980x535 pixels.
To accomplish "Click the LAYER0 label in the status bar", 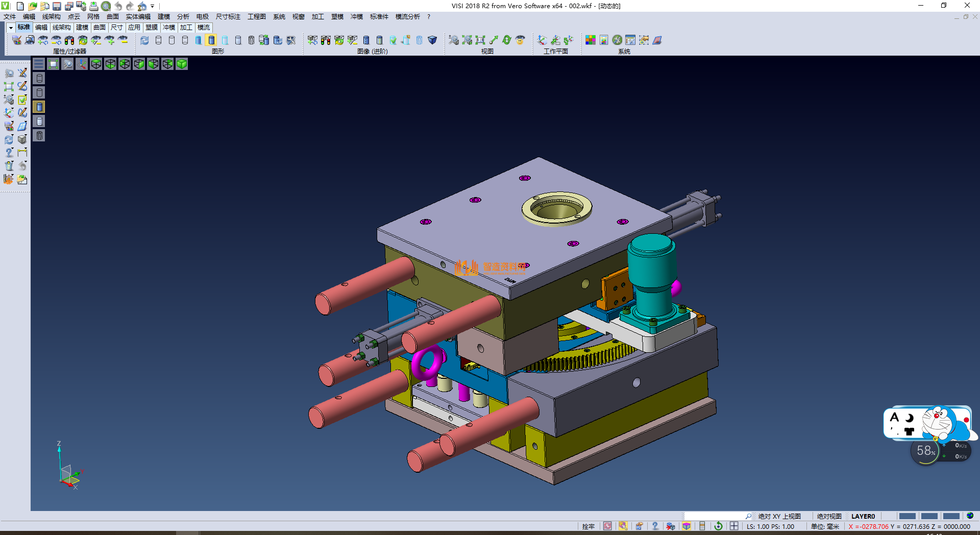I will 863,517.
